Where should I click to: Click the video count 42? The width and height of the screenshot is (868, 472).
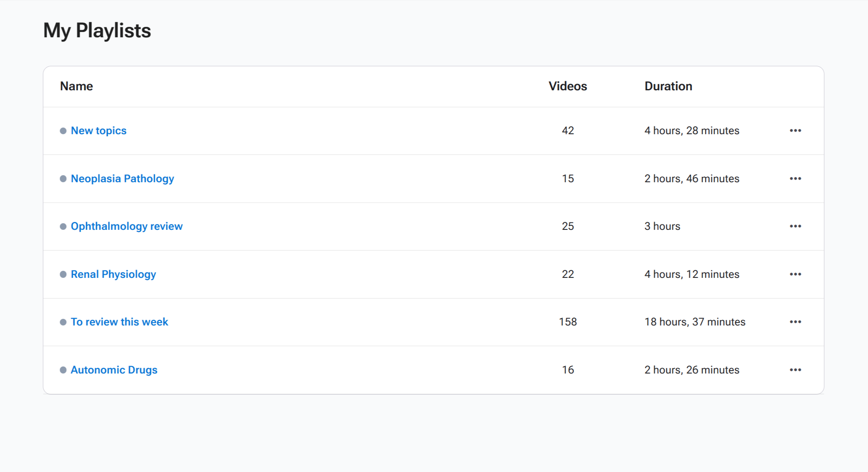pos(568,131)
